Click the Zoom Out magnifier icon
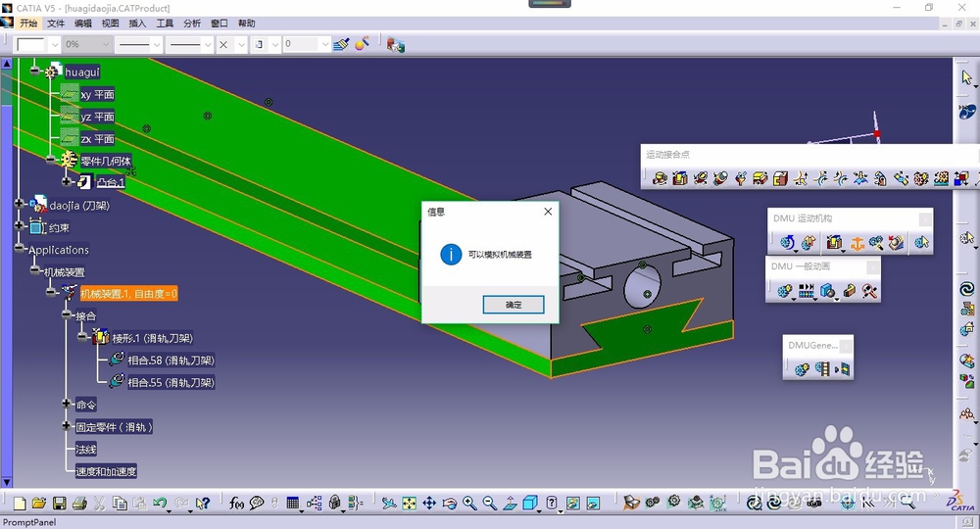Screen dimensions: 980x529 (x=489, y=503)
